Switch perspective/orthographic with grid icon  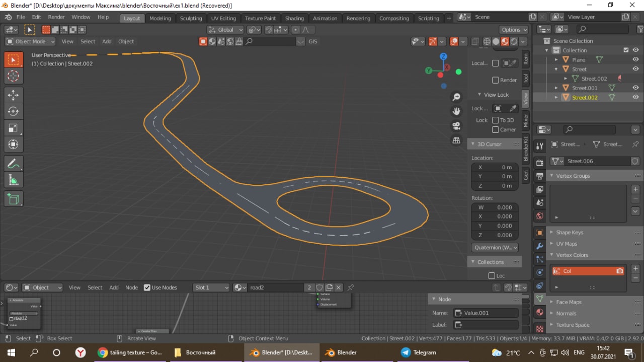[456, 140]
